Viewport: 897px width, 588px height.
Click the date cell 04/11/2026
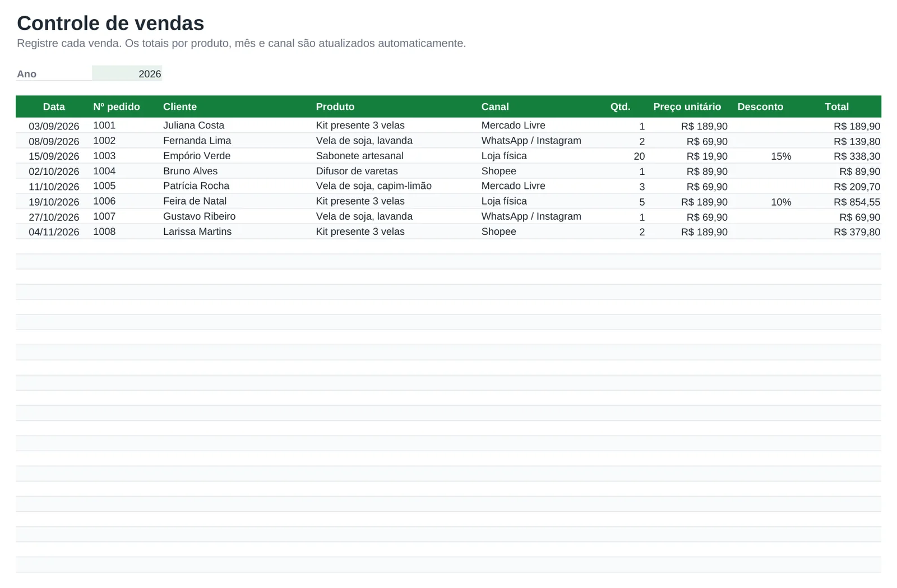tap(54, 232)
